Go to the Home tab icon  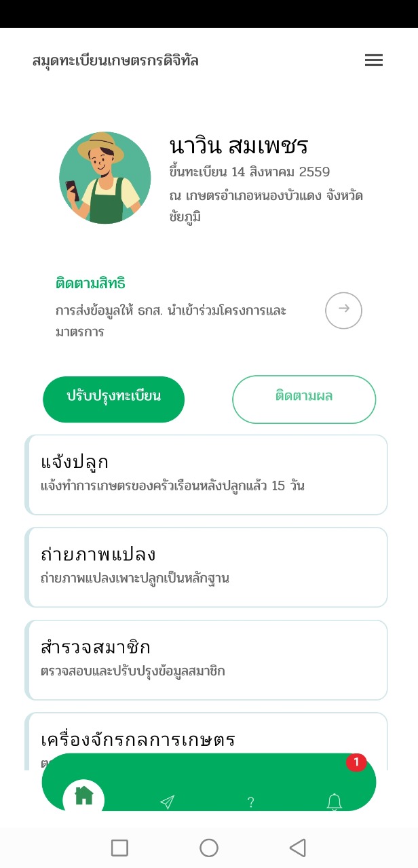click(x=83, y=795)
